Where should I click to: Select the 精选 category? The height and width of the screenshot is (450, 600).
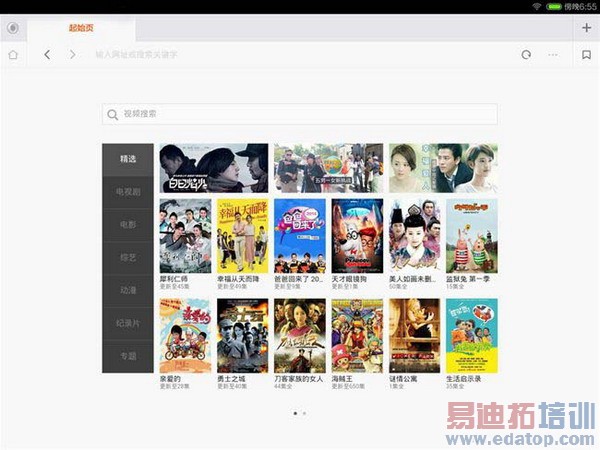click(x=128, y=159)
